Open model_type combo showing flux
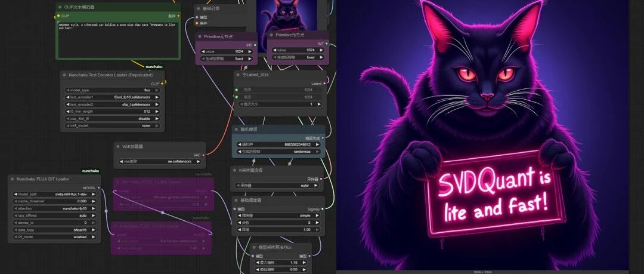644x274 pixels. (113, 90)
